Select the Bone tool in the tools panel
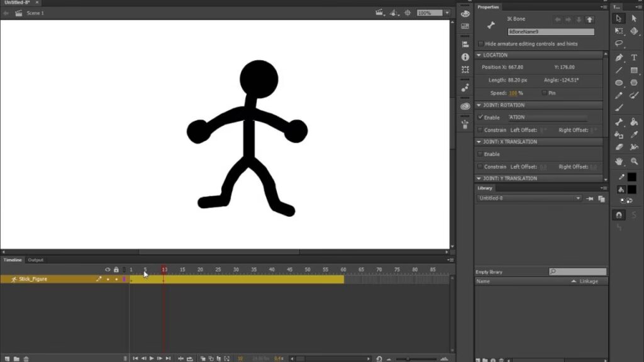 pos(619,122)
